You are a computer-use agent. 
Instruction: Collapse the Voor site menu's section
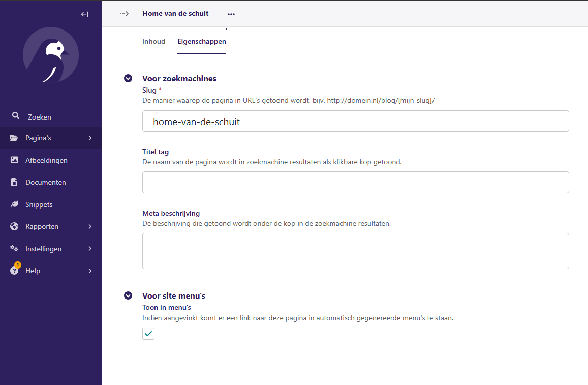128,295
